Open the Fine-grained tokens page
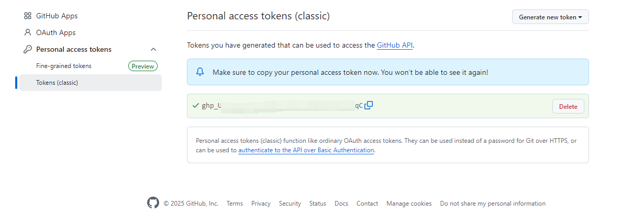The image size is (644, 214). click(x=64, y=66)
